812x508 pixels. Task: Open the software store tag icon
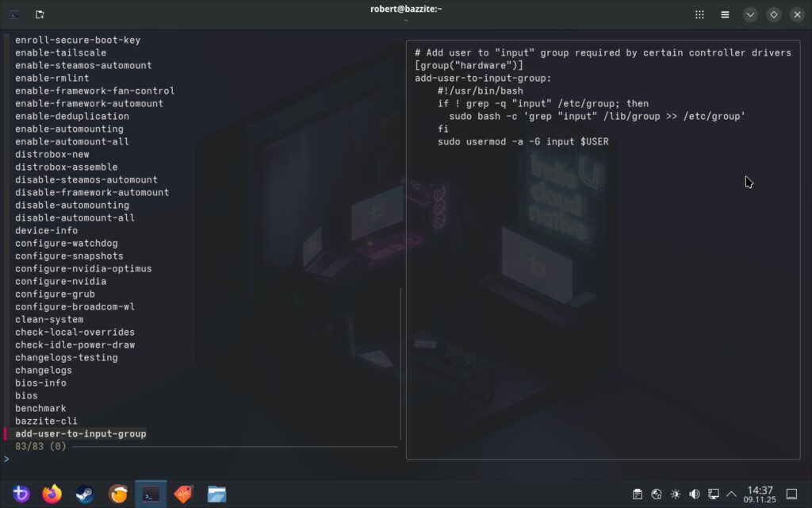(x=183, y=494)
